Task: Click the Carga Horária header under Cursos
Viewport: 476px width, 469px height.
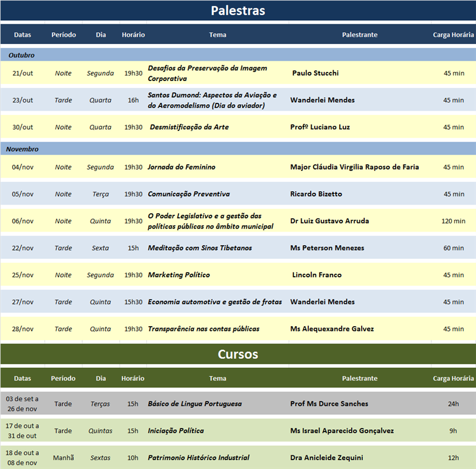Action: pyautogui.click(x=453, y=379)
